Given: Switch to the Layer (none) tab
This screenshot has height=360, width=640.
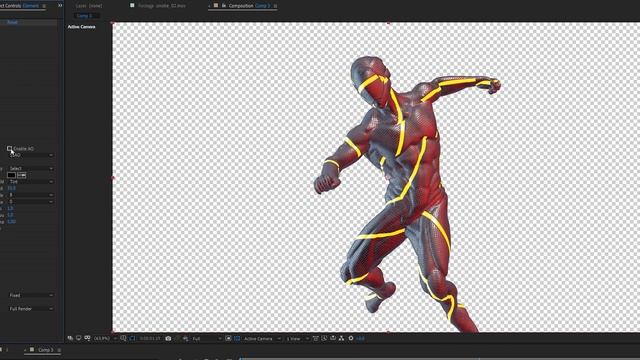Looking at the screenshot, I should pyautogui.click(x=89, y=6).
